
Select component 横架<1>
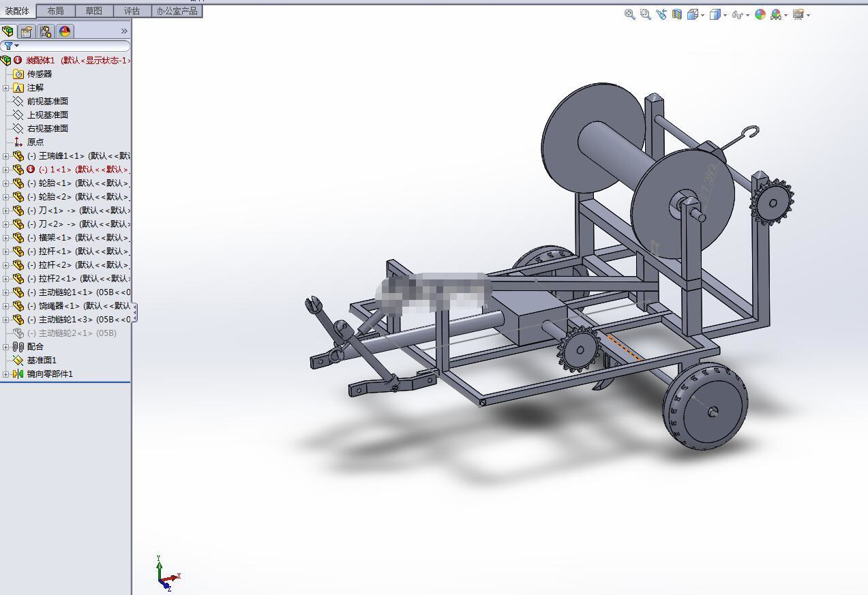pos(78,237)
